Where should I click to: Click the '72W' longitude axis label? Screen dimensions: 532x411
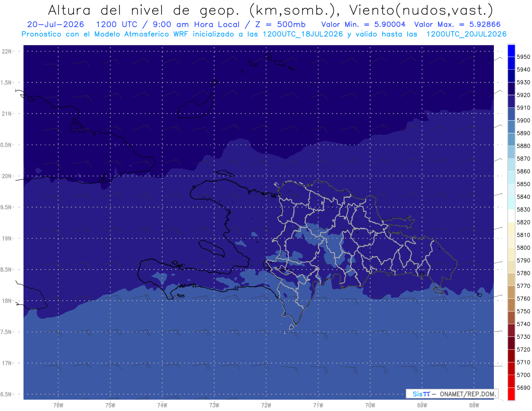[x=266, y=405]
